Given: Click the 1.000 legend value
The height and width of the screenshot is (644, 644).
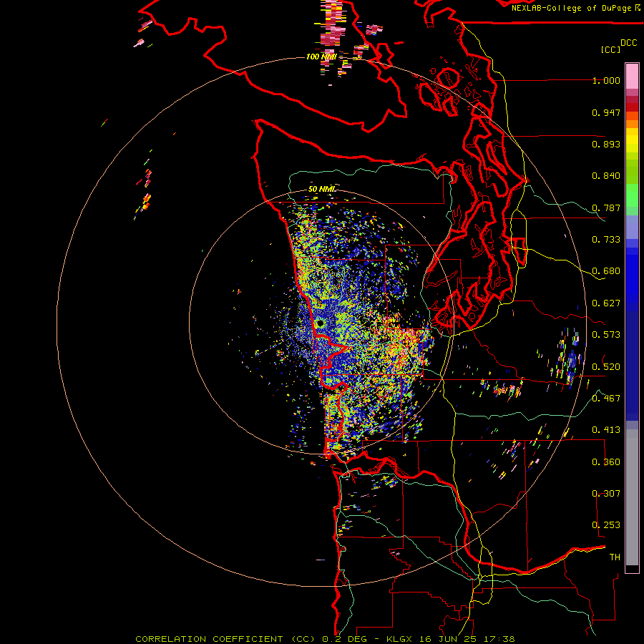Looking at the screenshot, I should click(x=606, y=80).
